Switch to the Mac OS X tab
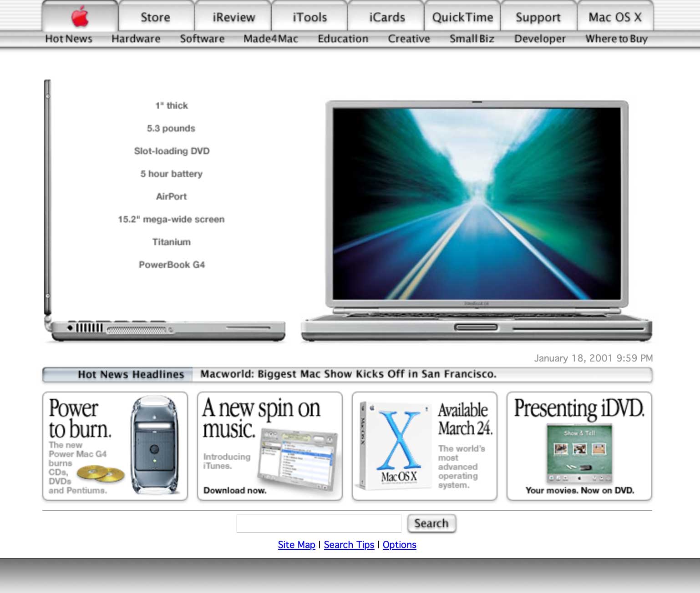 coord(615,17)
